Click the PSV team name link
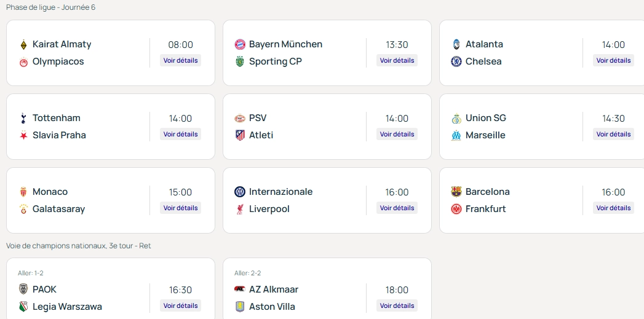 [x=258, y=118]
